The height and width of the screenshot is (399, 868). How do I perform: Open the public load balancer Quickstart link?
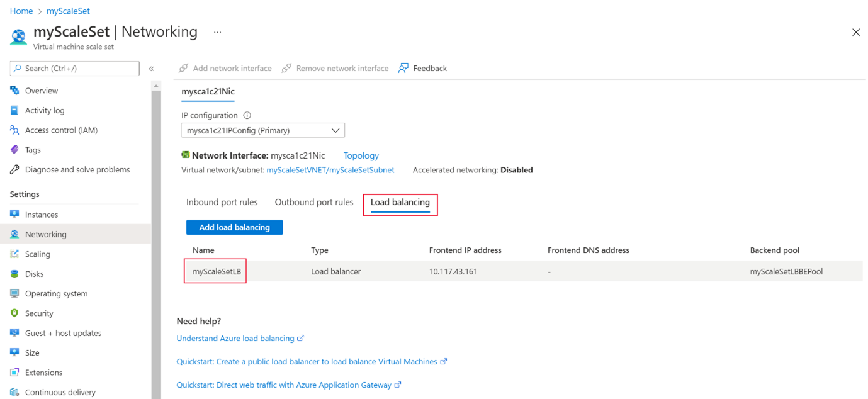coord(307,362)
